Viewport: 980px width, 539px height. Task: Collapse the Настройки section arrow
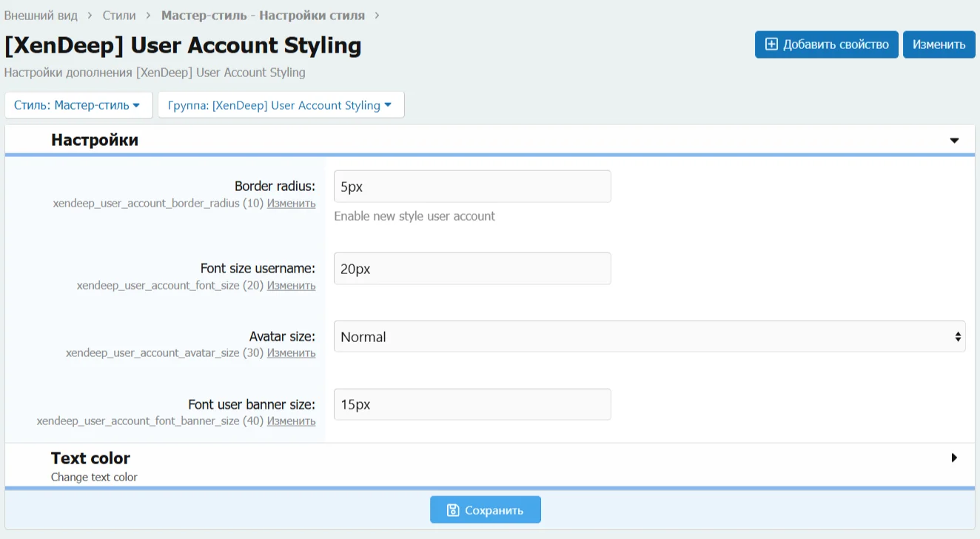954,141
